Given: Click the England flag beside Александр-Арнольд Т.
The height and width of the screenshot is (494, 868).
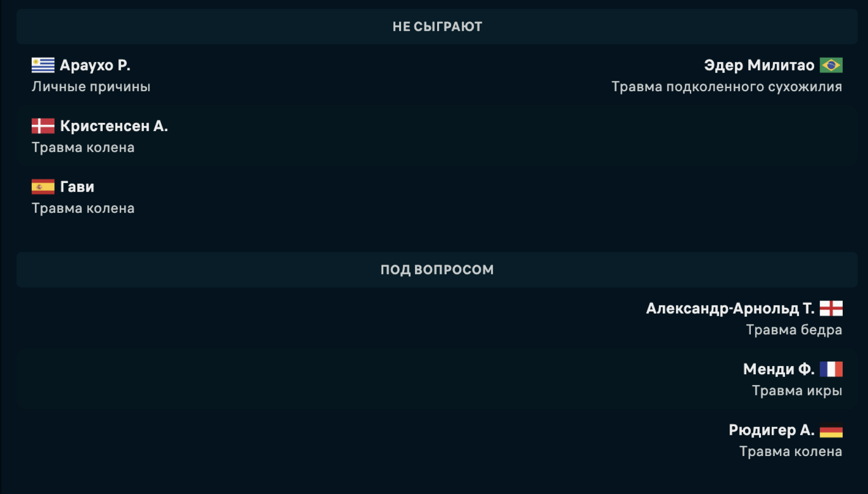Looking at the screenshot, I should coord(831,308).
